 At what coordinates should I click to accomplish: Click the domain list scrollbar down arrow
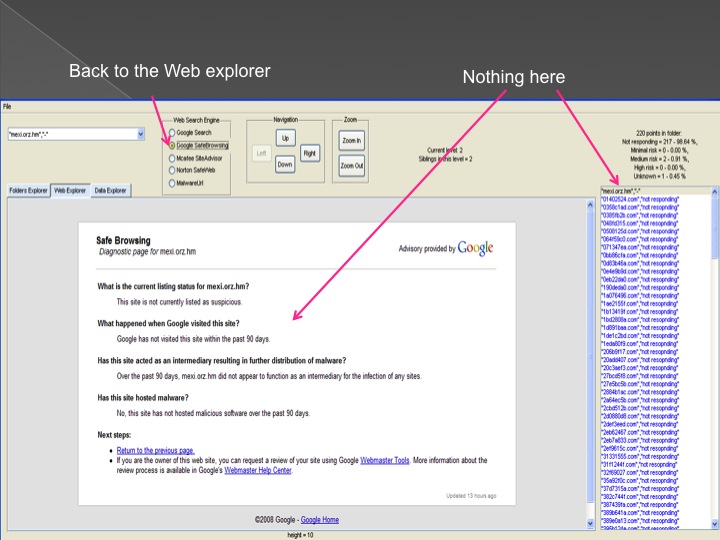click(x=714, y=524)
